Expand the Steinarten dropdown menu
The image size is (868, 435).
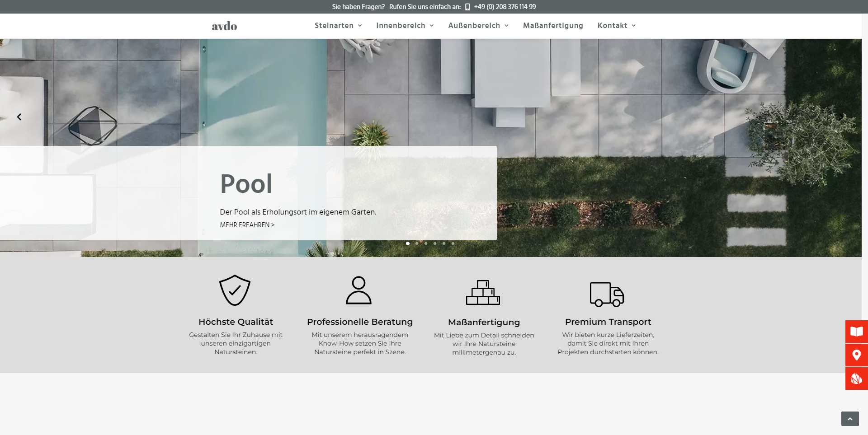pos(338,26)
